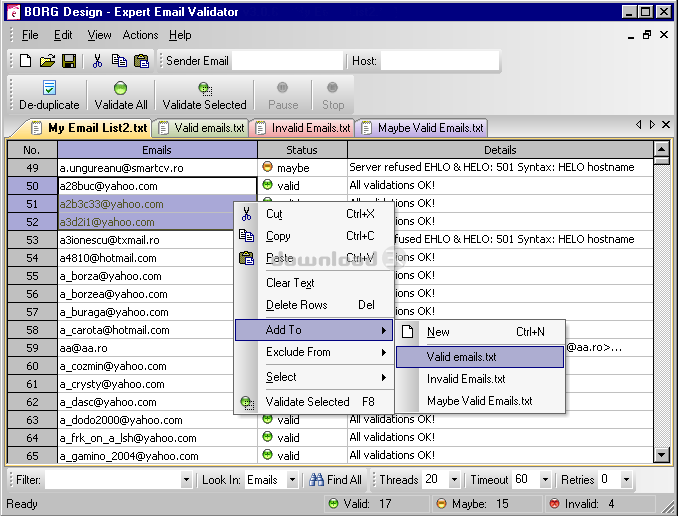Click the Validate Selected icon in context menu
The image size is (678, 516).
point(247,402)
